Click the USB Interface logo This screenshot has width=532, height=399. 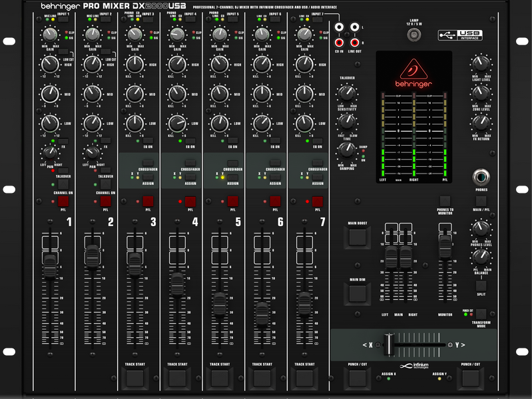pos(460,35)
